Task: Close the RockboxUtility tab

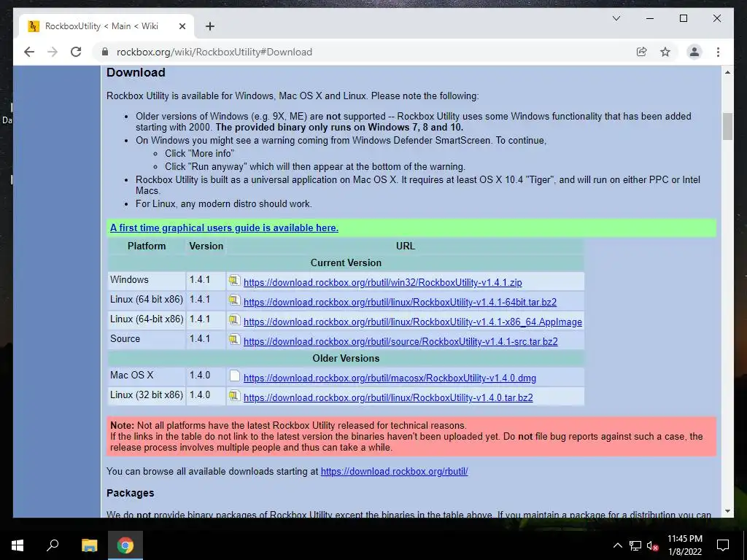Action: tap(182, 26)
